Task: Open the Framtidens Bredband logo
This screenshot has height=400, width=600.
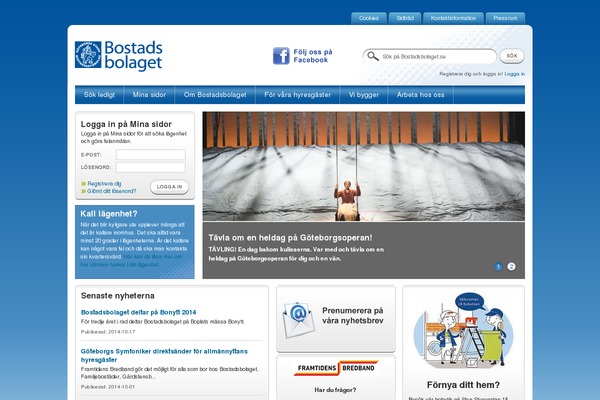Action: pyautogui.click(x=336, y=368)
